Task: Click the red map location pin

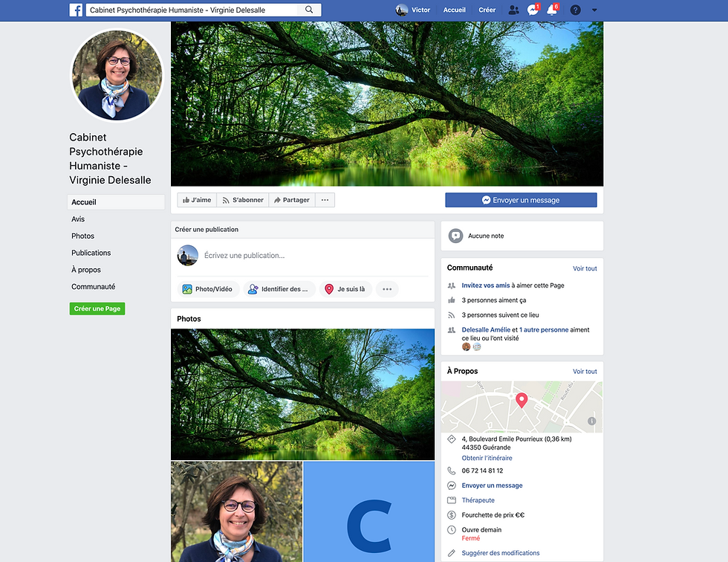Action: pyautogui.click(x=521, y=400)
